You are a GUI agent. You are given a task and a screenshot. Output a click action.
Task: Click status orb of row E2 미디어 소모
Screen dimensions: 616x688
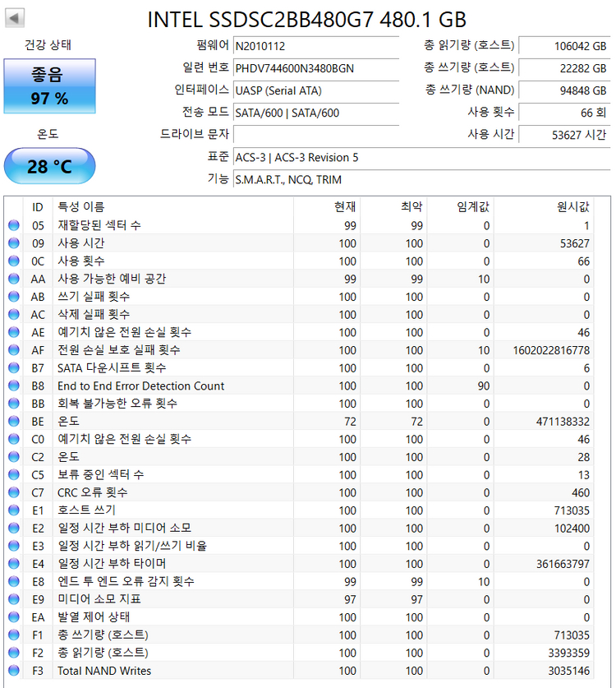click(14, 528)
